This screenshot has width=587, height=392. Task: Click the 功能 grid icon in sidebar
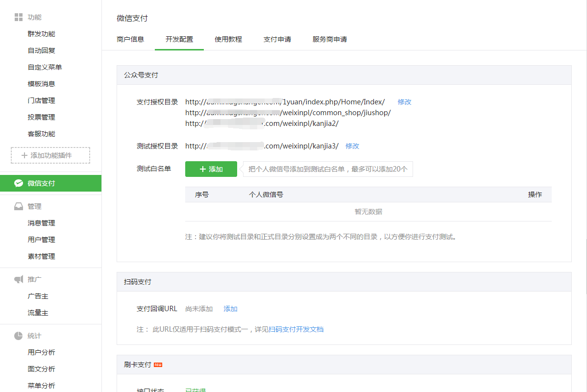click(18, 17)
